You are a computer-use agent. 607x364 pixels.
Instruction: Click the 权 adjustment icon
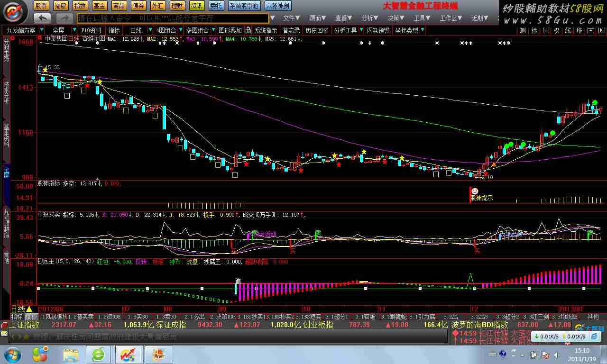(557, 30)
